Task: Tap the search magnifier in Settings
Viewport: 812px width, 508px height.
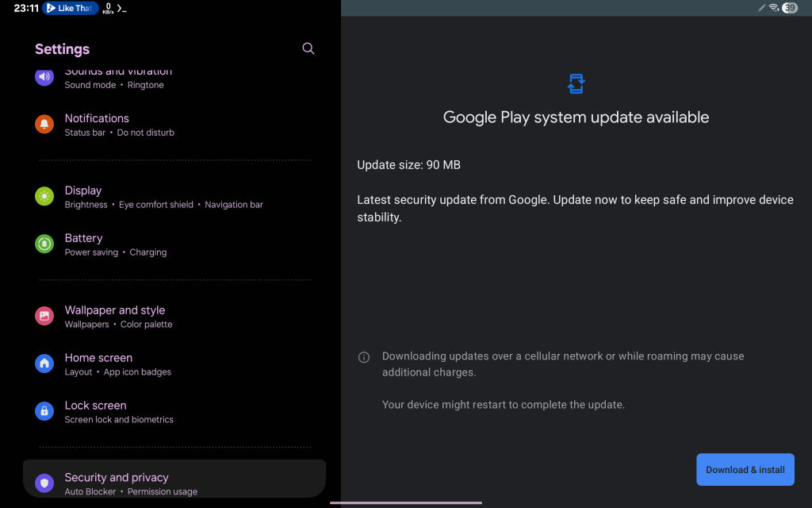Action: 308,48
